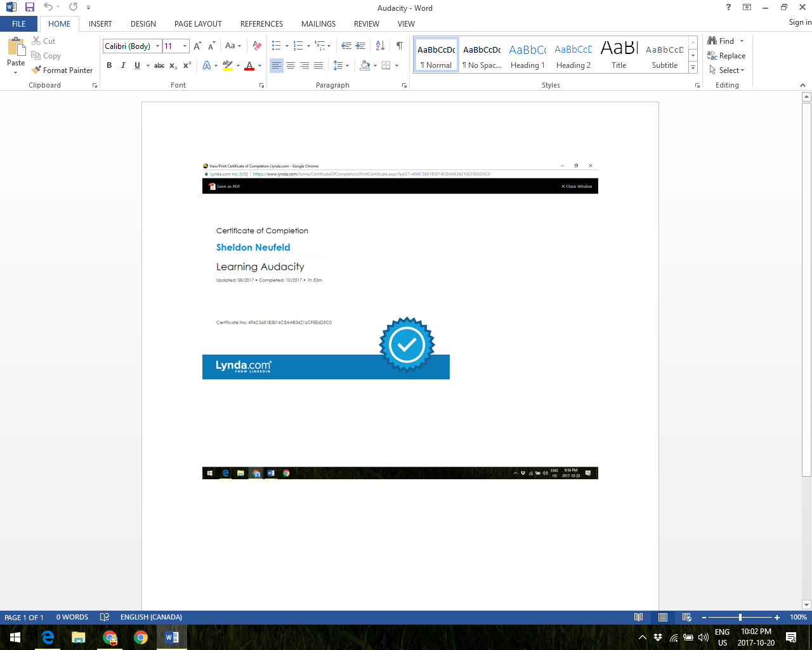Expand the Styles gallery More arrow

[693, 67]
